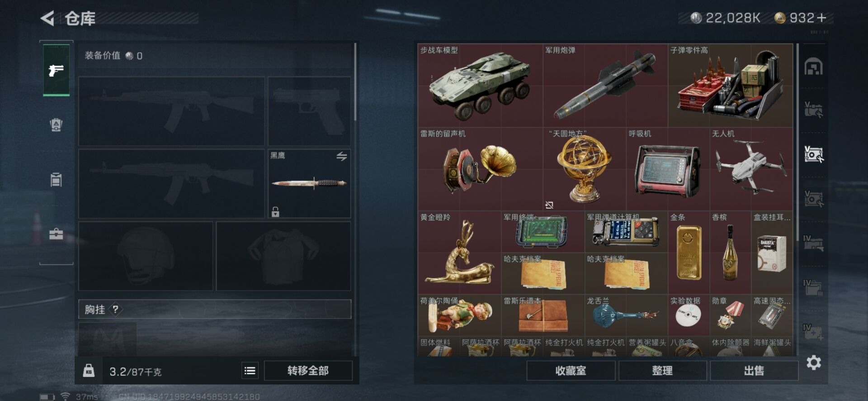The width and height of the screenshot is (868, 401).
Task: Open the backpack tab in left sidebar
Action: [56, 124]
